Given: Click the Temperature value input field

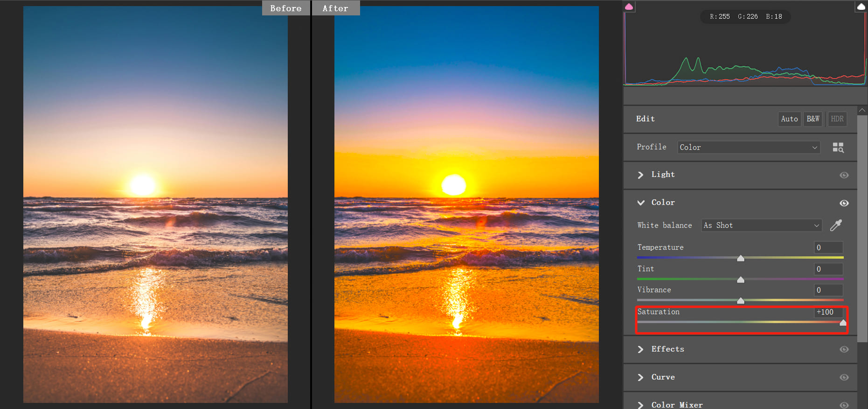Looking at the screenshot, I should [x=828, y=247].
